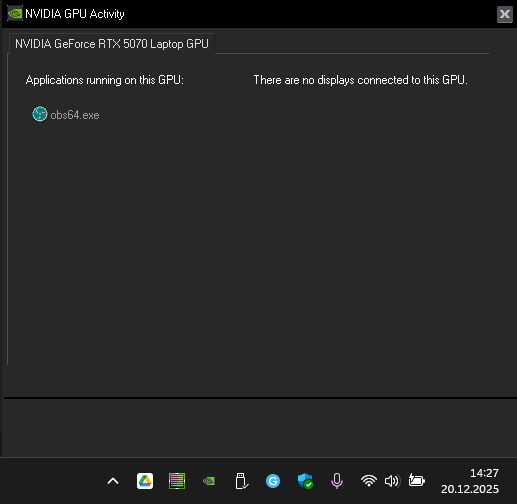Open the NVIDIA tray icon in taskbar
This screenshot has width=517, height=504.
[209, 481]
